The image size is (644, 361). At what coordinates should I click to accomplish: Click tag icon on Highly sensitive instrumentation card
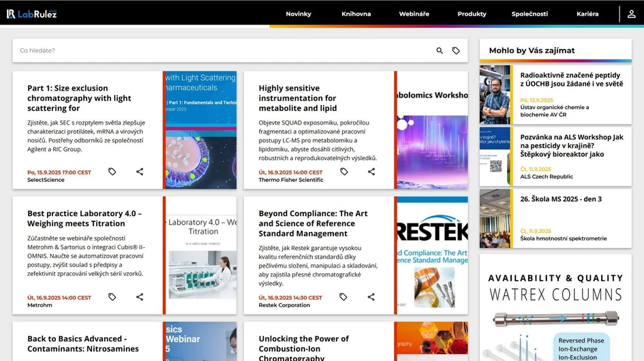[344, 172]
